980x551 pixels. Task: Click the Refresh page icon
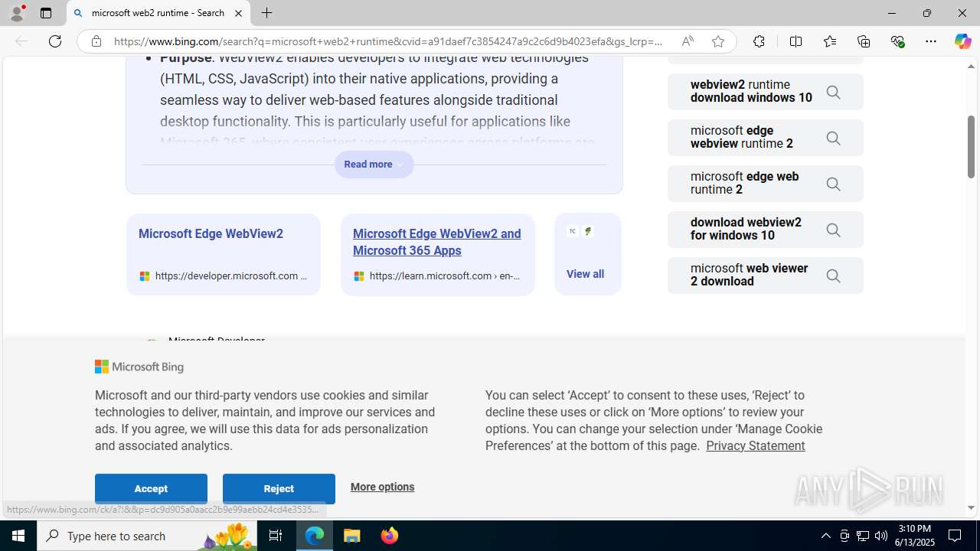[x=55, y=41]
